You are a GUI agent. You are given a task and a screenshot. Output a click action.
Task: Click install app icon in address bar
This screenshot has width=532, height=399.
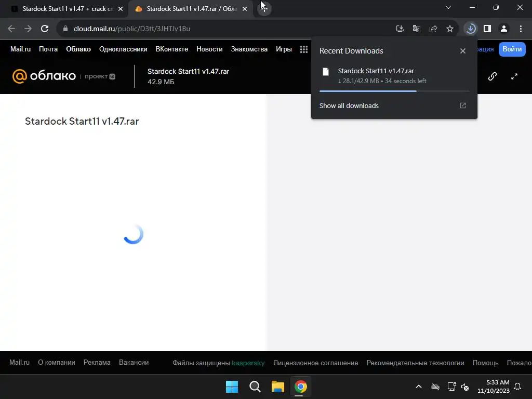400,29
